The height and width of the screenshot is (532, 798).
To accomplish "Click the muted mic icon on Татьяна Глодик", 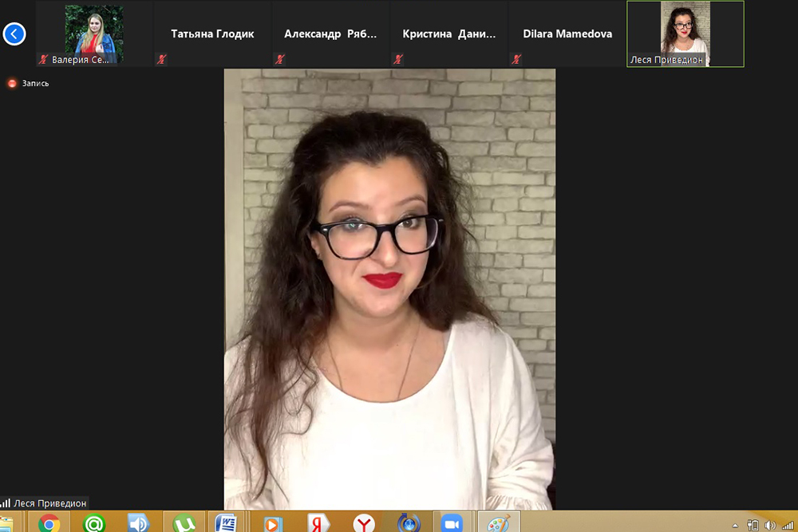I will point(161,59).
